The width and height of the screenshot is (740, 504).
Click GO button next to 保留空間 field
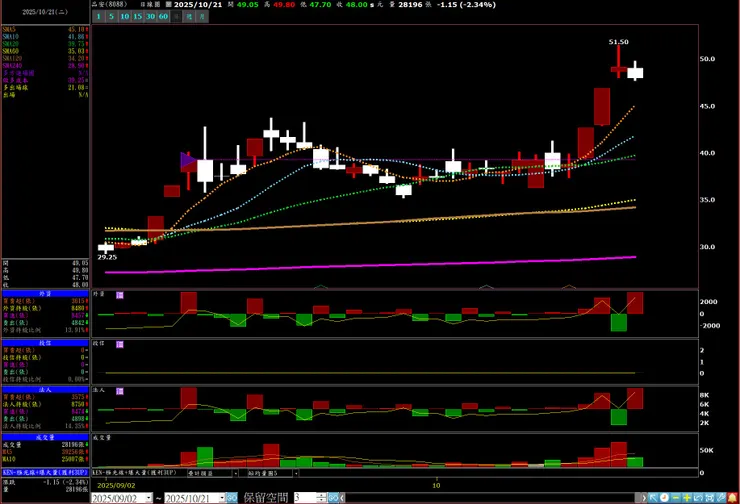[333, 498]
